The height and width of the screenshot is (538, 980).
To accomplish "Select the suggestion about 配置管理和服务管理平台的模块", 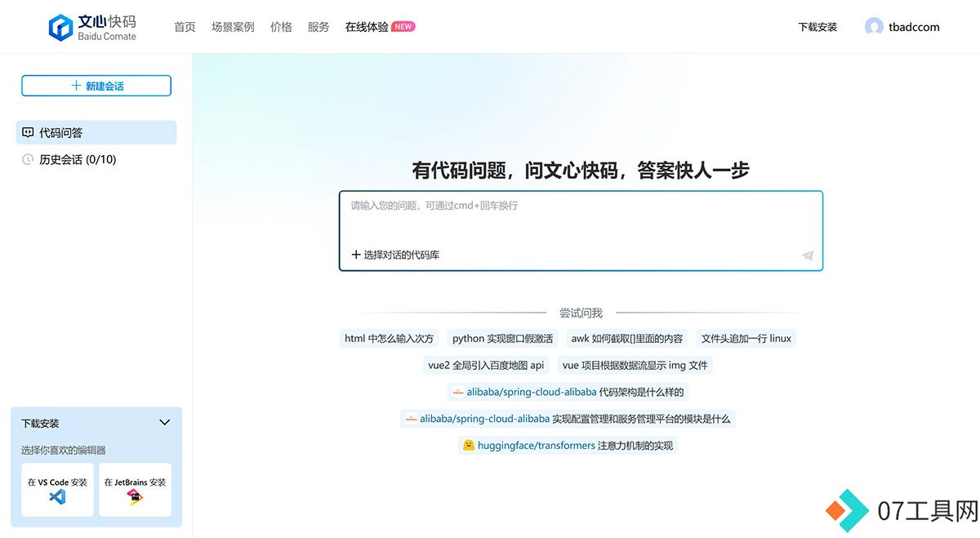I will point(568,419).
